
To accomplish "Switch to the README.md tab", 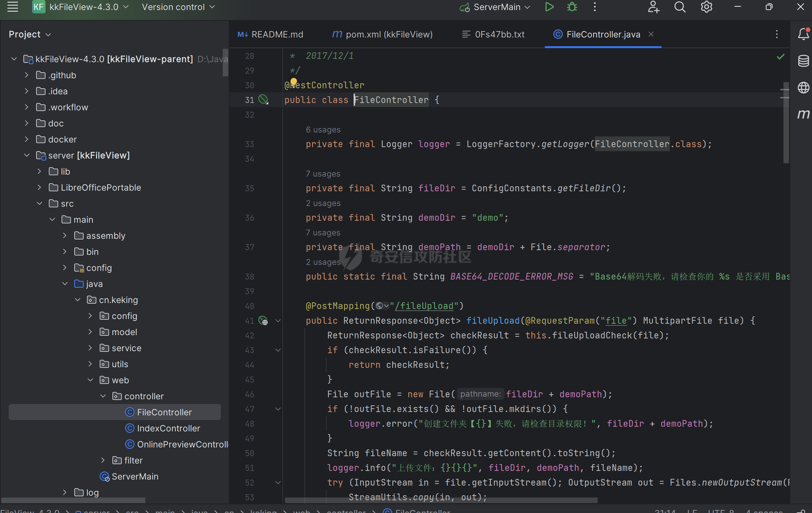I will pos(270,34).
